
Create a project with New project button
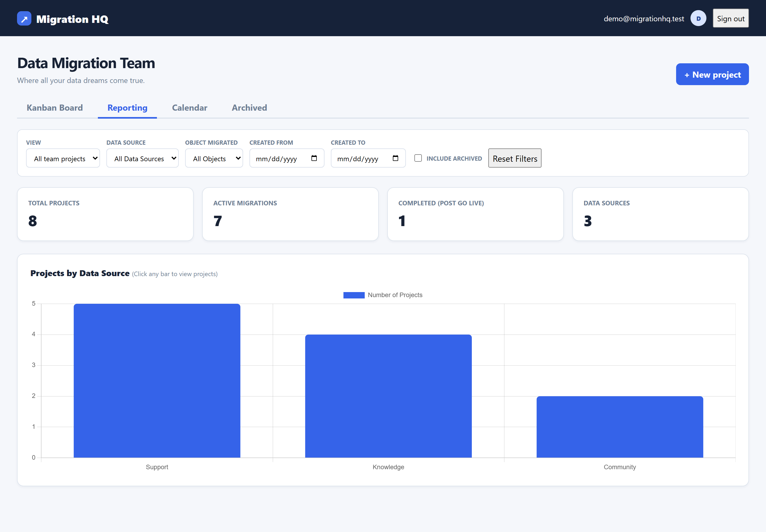(x=712, y=74)
